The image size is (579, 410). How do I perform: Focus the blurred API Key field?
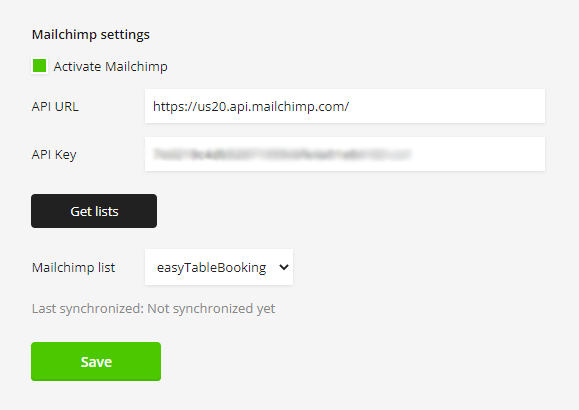pyautogui.click(x=345, y=154)
